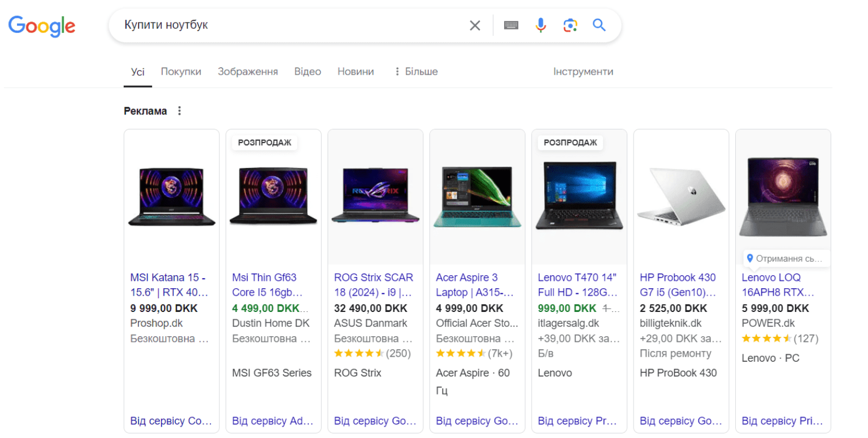Clear the search box with X icon

pos(475,25)
